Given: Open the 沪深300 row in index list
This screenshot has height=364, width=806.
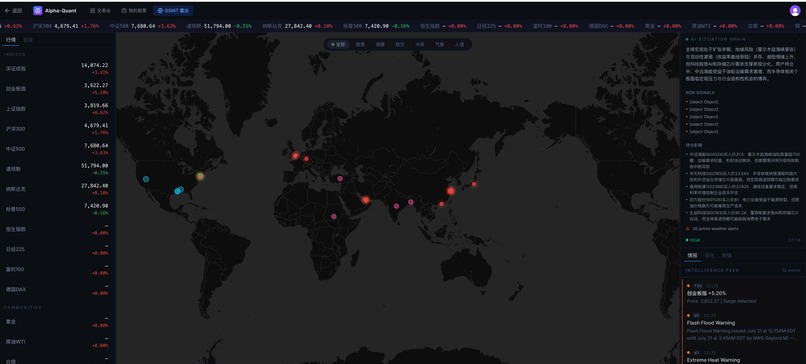Looking at the screenshot, I should pos(57,129).
